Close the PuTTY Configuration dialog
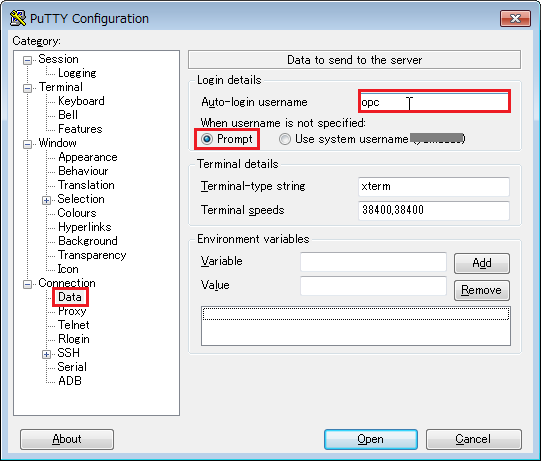 (515, 18)
